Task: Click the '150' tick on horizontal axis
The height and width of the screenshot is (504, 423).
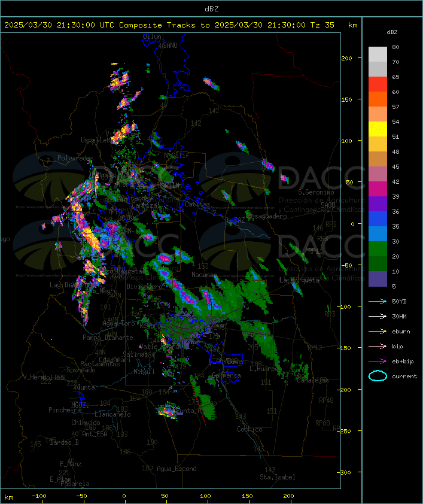Action: pos(247,496)
